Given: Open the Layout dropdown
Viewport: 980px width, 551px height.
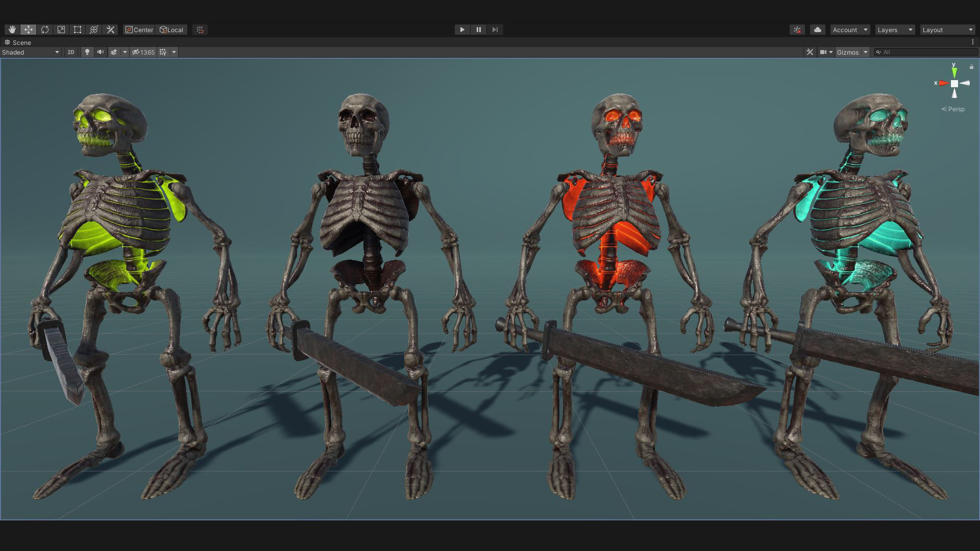Looking at the screenshot, I should [948, 30].
